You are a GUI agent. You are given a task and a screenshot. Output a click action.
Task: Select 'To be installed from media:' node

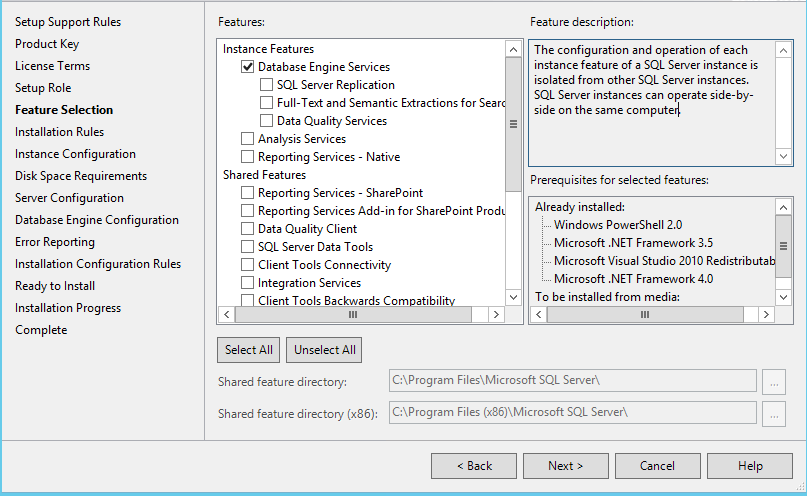coord(607,297)
